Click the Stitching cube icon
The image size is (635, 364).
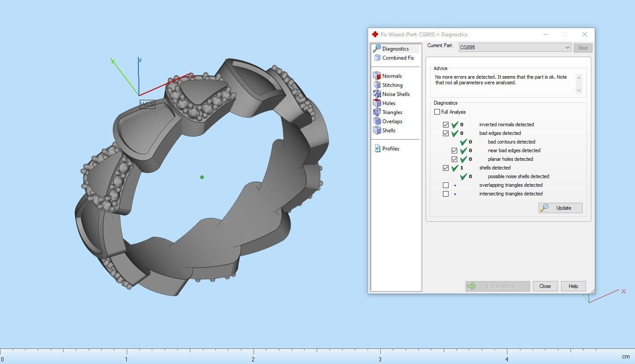click(x=377, y=85)
